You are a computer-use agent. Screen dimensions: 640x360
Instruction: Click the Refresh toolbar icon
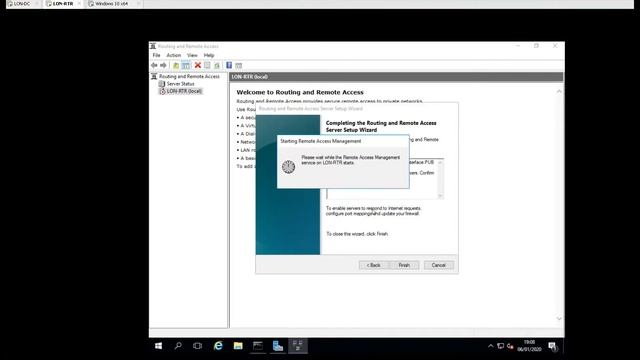[217, 65]
